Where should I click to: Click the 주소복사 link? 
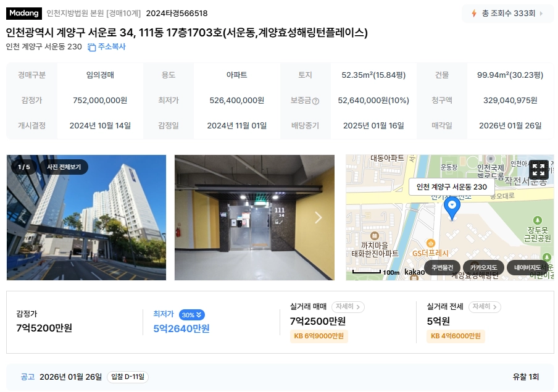[111, 47]
